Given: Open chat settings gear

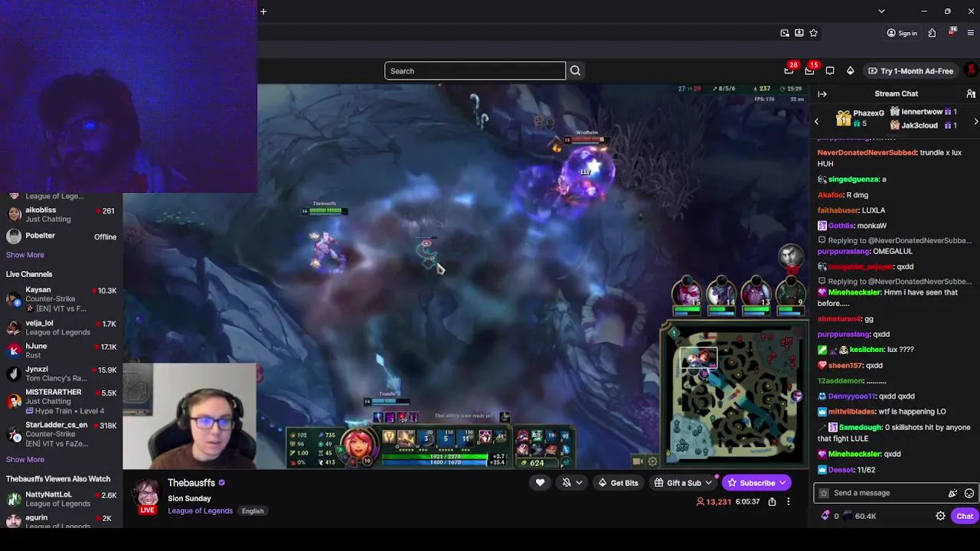Looking at the screenshot, I should [x=940, y=517].
